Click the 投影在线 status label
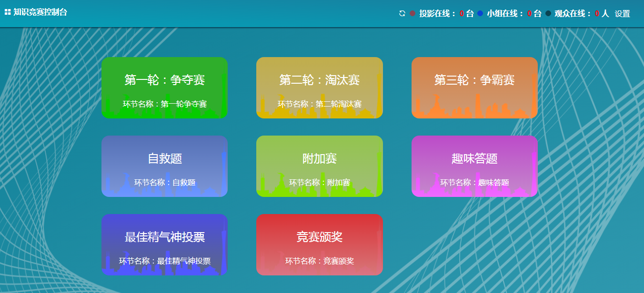 click(x=437, y=14)
